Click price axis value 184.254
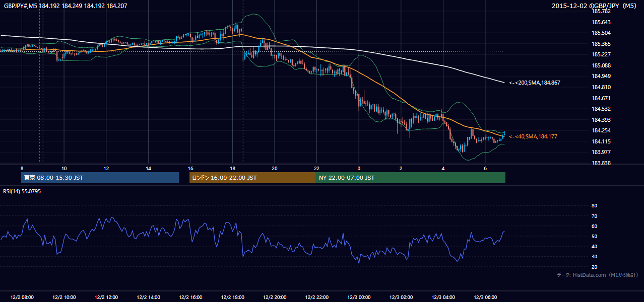The width and height of the screenshot is (644, 302). pos(601,130)
